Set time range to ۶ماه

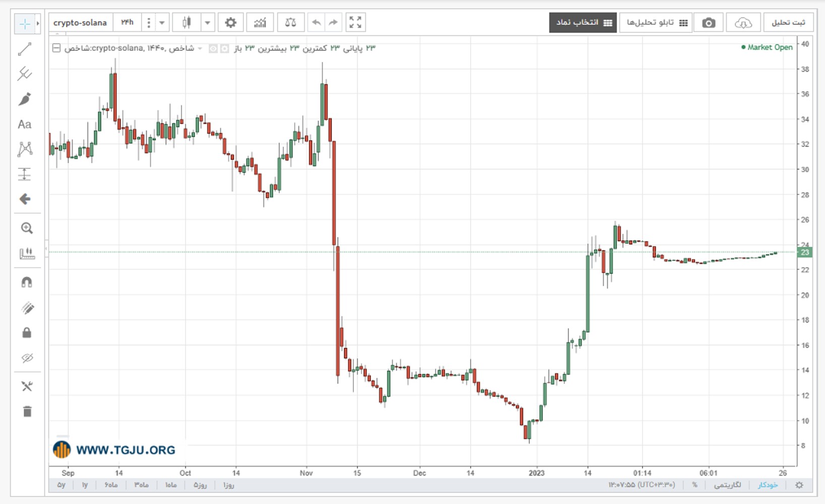(x=111, y=485)
